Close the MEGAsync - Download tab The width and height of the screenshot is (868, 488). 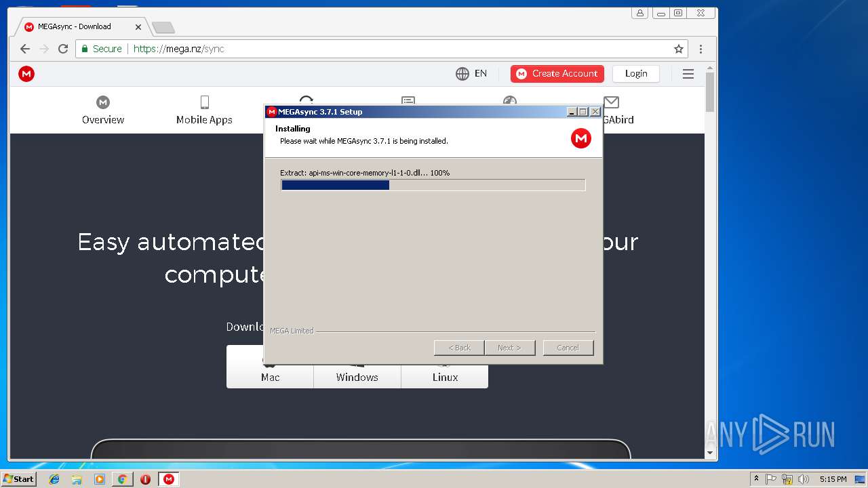(x=138, y=27)
